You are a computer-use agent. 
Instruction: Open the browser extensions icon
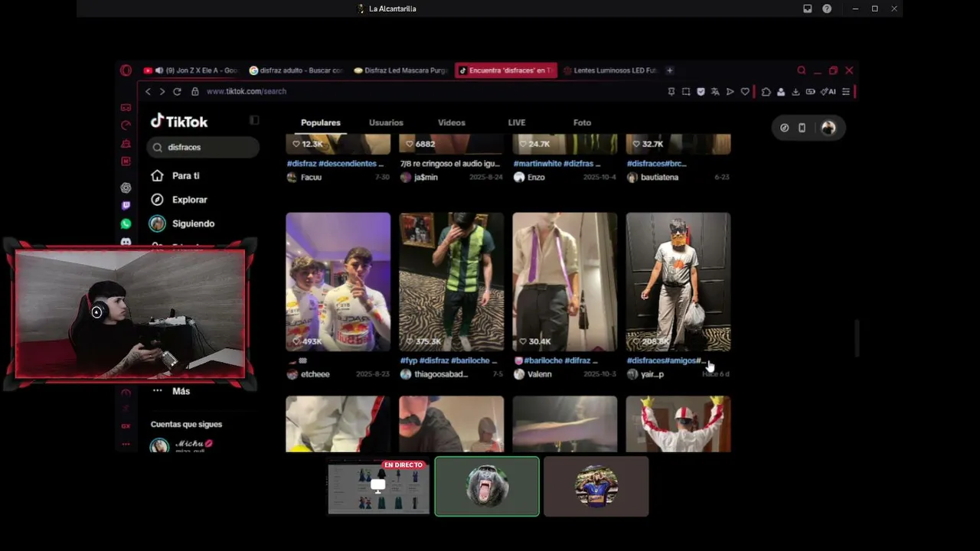point(766,92)
